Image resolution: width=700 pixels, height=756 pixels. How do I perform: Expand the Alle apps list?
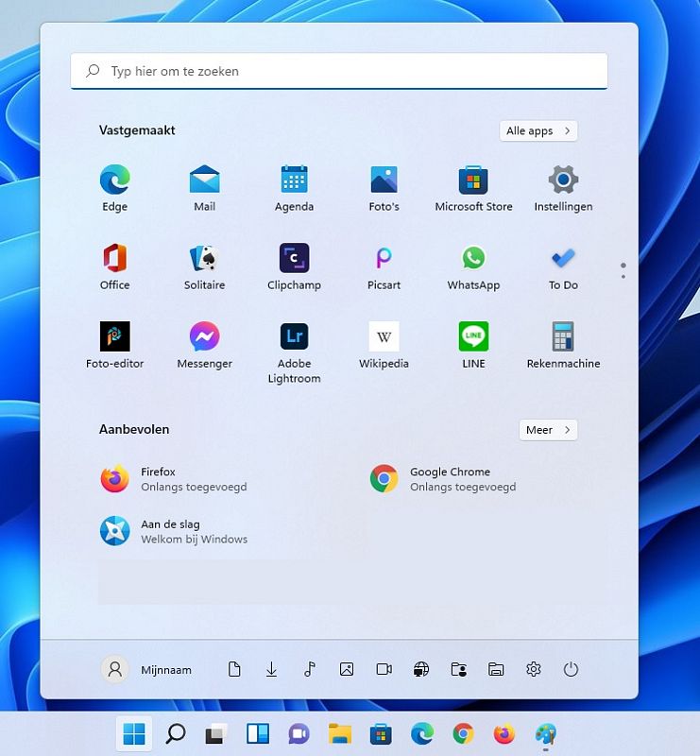coord(538,130)
